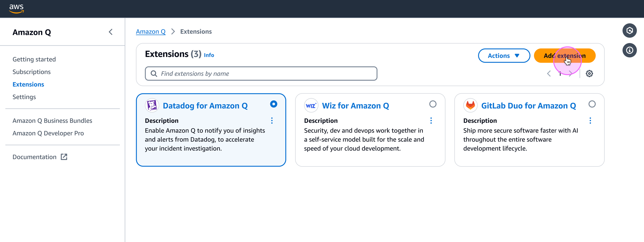
Task: Click the Documentation external link icon
Action: coord(64,157)
